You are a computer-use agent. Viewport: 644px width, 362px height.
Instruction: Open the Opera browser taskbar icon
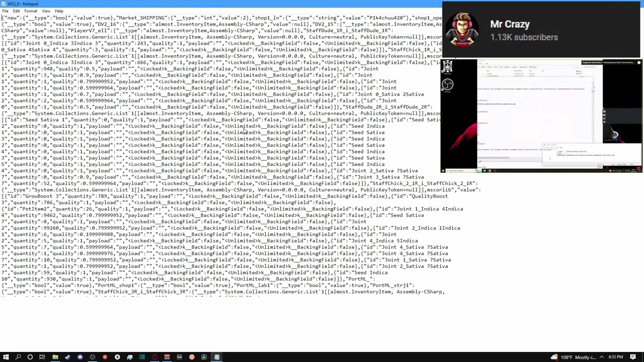click(154, 357)
